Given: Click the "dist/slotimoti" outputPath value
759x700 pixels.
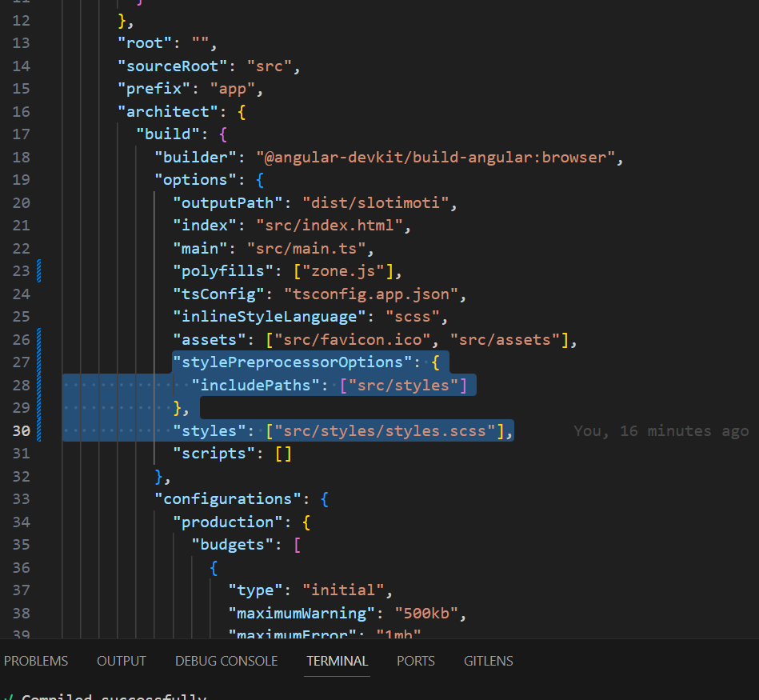Looking at the screenshot, I should (x=380, y=203).
